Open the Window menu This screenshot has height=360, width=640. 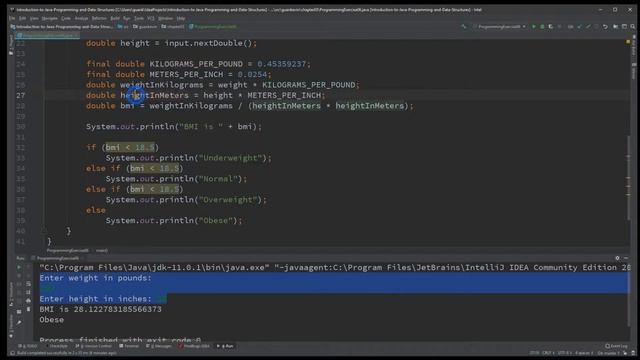[165, 18]
